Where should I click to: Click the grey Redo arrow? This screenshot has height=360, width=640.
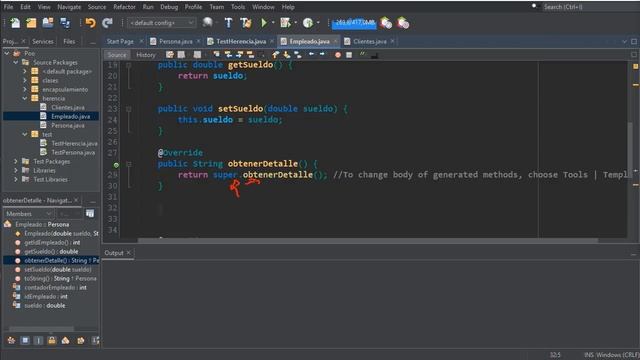point(107,23)
